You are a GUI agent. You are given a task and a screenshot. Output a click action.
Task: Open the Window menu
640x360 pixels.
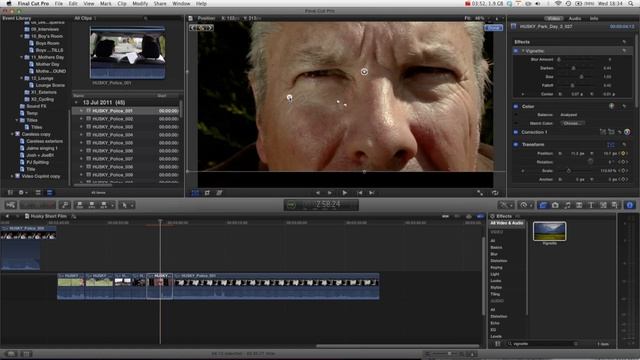[181, 4]
